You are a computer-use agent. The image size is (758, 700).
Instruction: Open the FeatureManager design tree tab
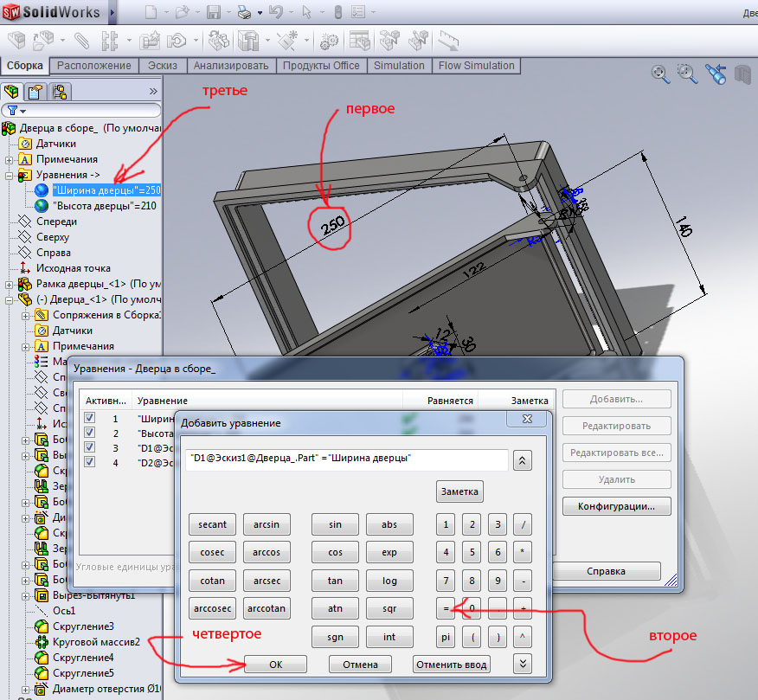click(x=12, y=92)
